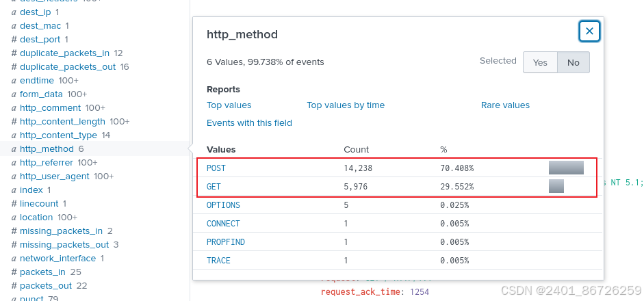Open the packets_out field
Screen dimensions: 644x301
[46, 285]
